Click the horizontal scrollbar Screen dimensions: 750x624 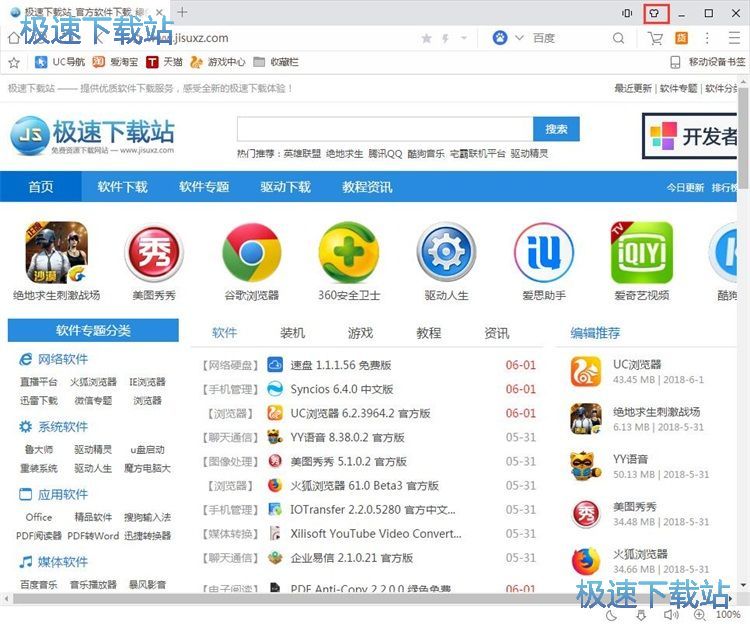pos(368,599)
